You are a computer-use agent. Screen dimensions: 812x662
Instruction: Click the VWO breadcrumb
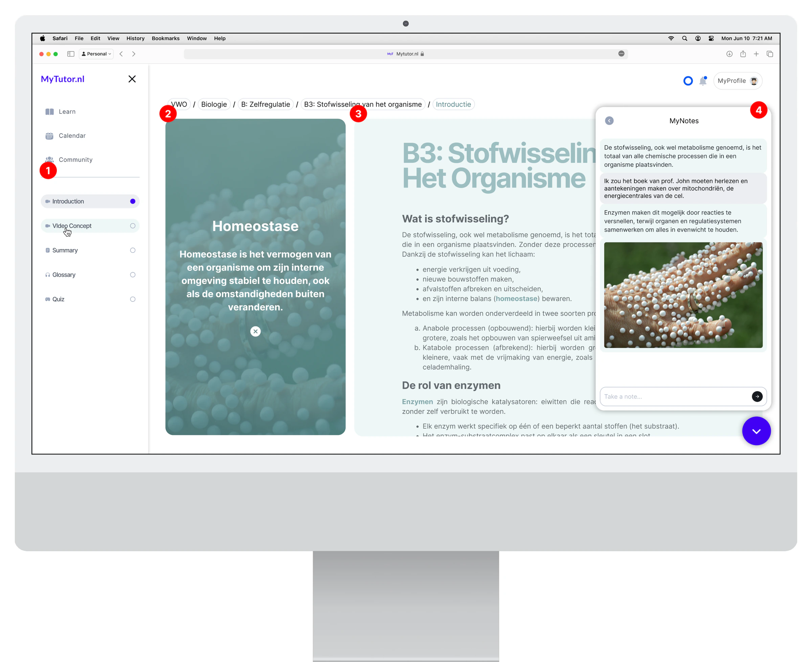click(179, 104)
